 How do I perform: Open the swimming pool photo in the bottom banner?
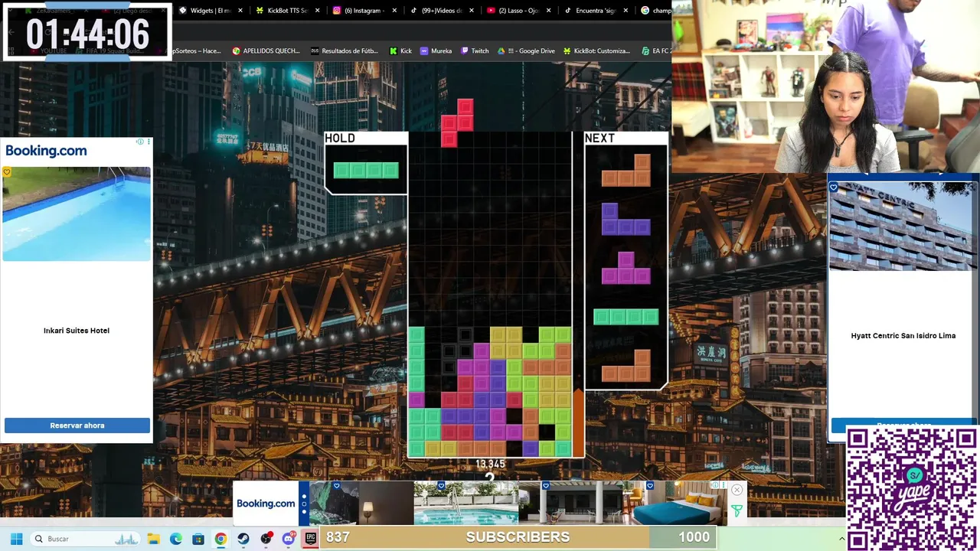(x=465, y=503)
